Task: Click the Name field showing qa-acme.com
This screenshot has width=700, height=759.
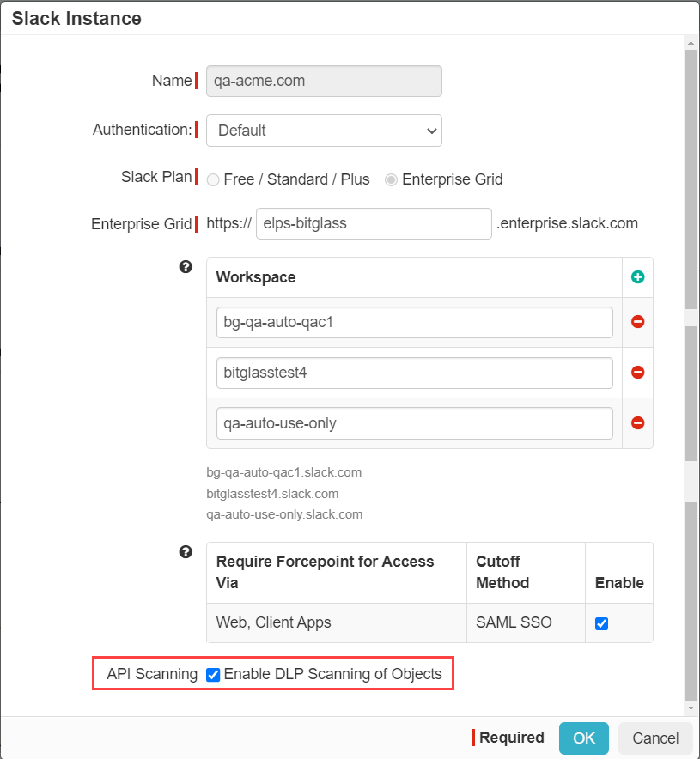Action: [324, 81]
